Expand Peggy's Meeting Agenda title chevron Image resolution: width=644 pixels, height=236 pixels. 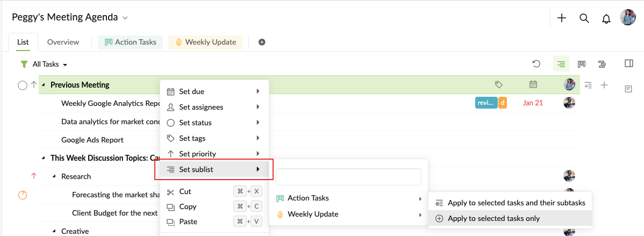tap(125, 18)
